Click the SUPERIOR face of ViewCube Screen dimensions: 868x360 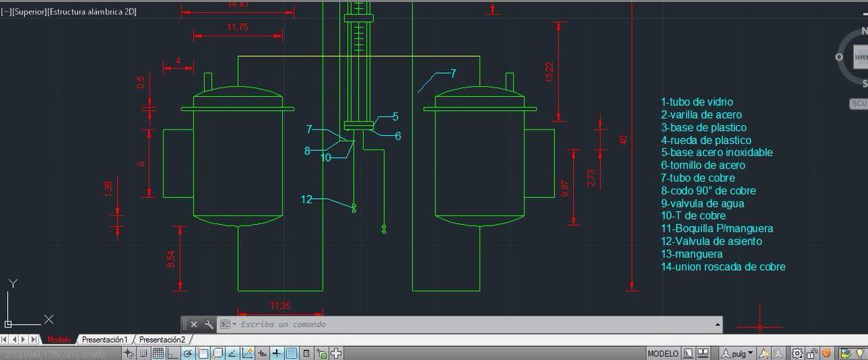click(861, 57)
